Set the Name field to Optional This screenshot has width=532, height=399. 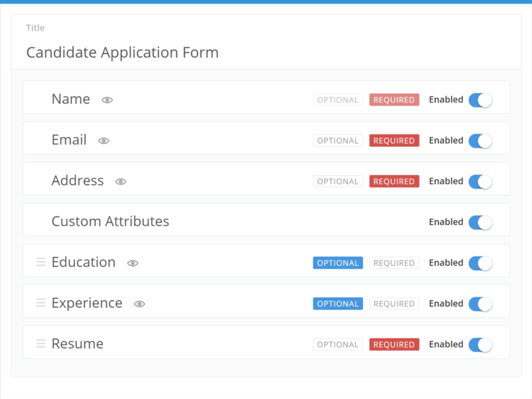pyautogui.click(x=338, y=99)
